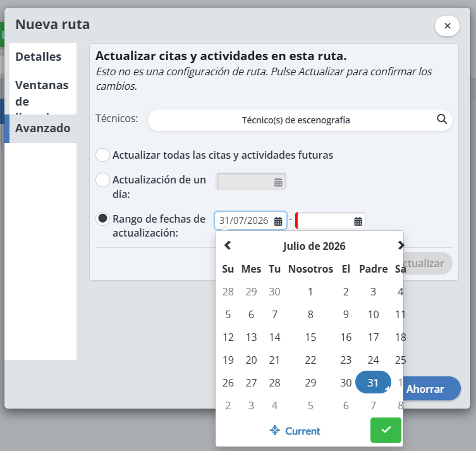The width and height of the screenshot is (476, 451).
Task: Pick day 15 in the calendar
Action: [x=310, y=337]
